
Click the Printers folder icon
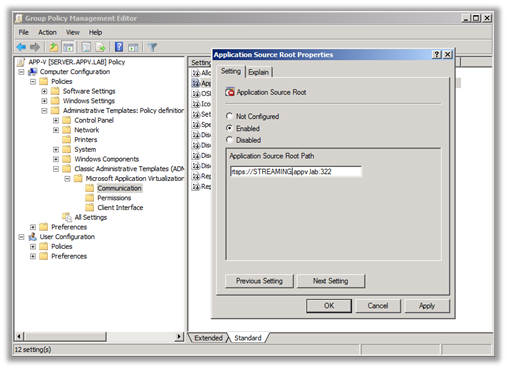click(67, 139)
